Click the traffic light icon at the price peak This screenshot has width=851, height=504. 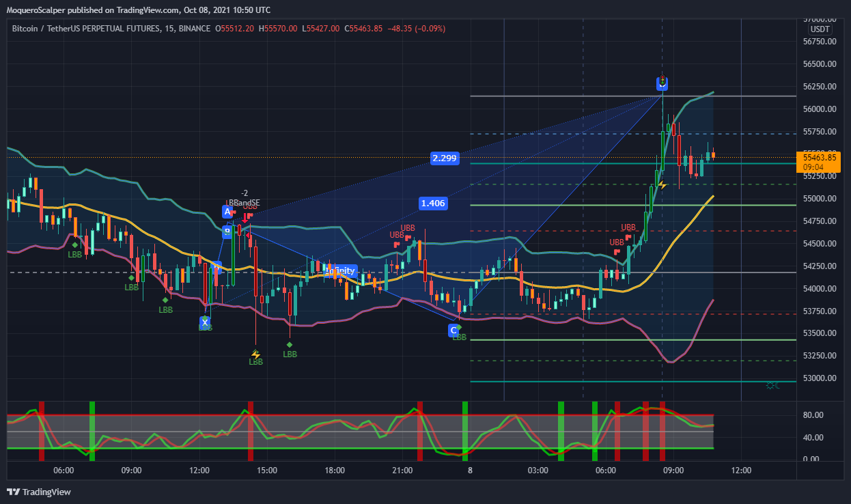point(662,79)
